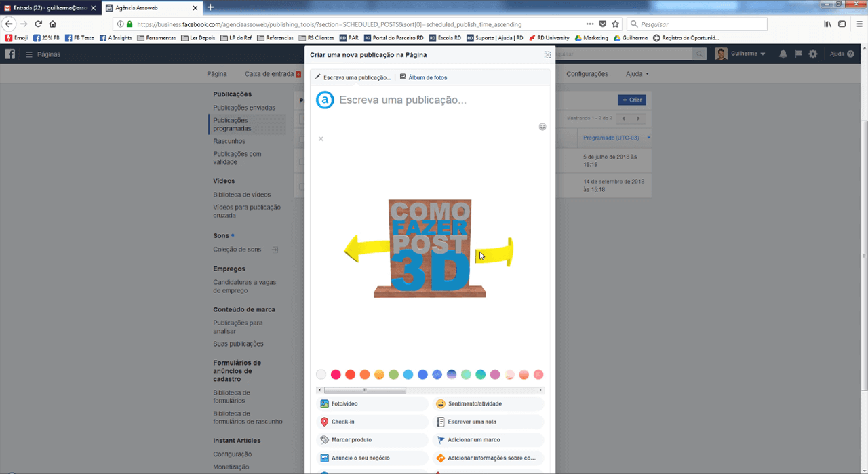Pick the green background color swatch
Image resolution: width=868 pixels, height=474 pixels.
(394, 374)
